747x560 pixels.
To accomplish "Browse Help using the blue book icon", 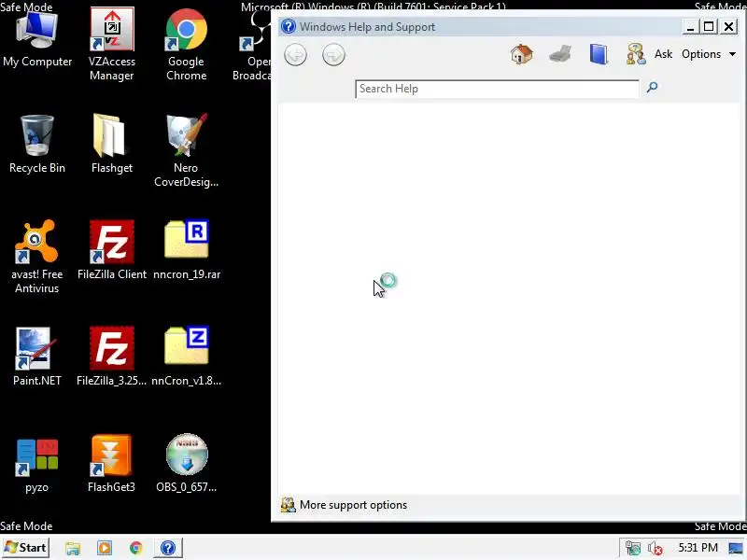I will [599, 54].
